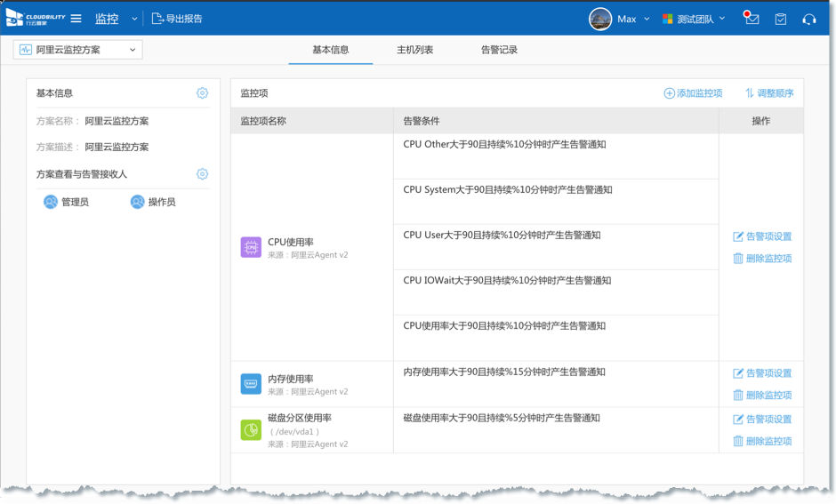
Task: Select the 管理员 role
Action: point(67,203)
